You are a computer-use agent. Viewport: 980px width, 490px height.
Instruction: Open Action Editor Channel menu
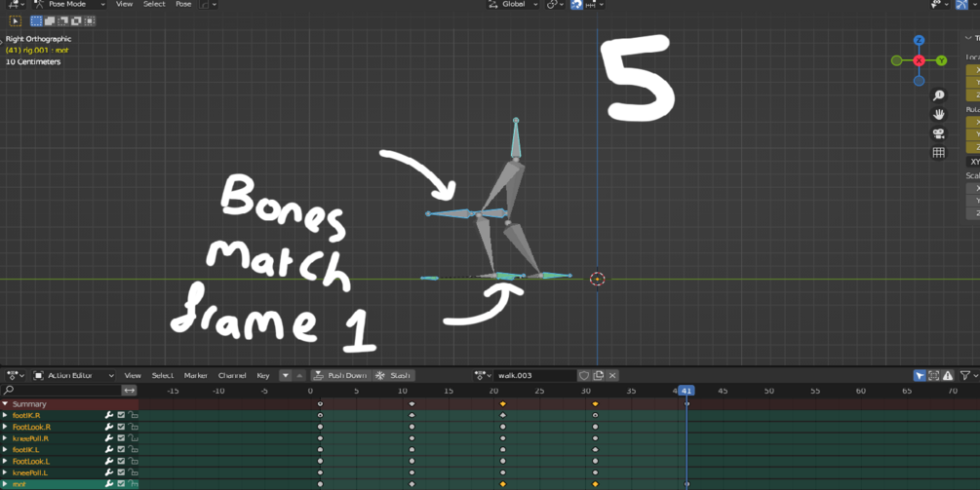click(x=232, y=375)
